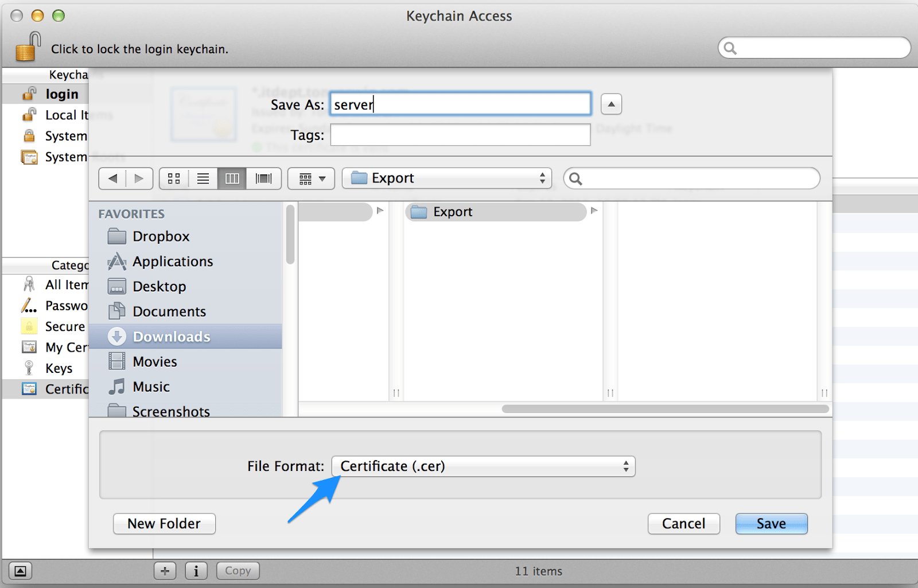This screenshot has width=918, height=588.
Task: Collapse the save dialog with the up arrow
Action: (611, 104)
